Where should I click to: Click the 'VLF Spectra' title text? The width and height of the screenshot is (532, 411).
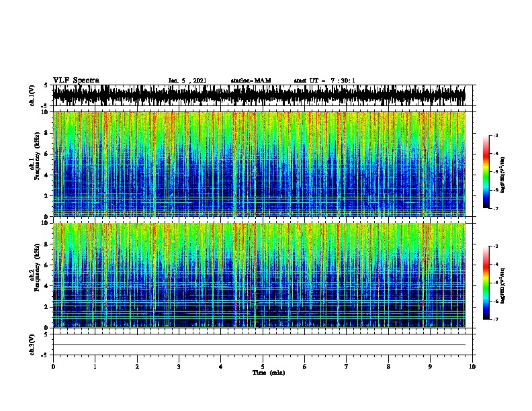[76, 80]
